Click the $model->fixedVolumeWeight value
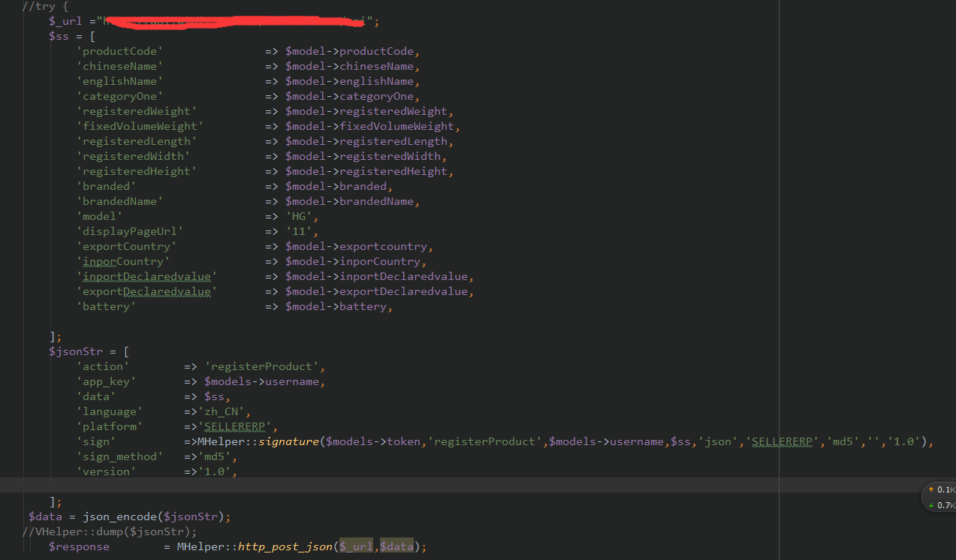This screenshot has height=560, width=956. point(369,126)
